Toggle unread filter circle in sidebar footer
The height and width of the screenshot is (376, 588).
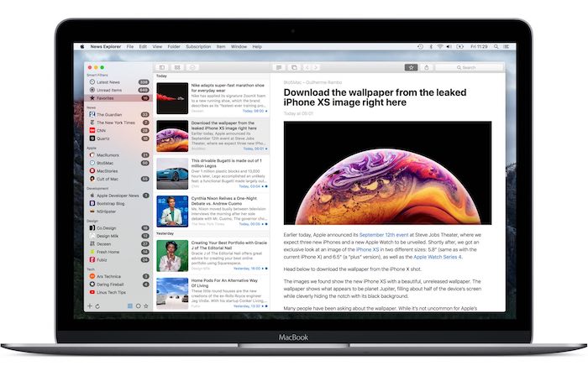[x=138, y=306]
